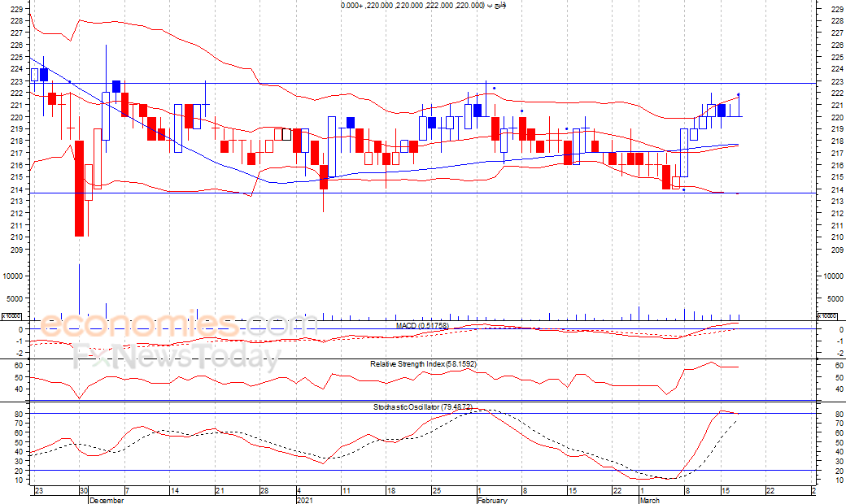Click the chart title with 220.000 quote values

tap(423, 6)
